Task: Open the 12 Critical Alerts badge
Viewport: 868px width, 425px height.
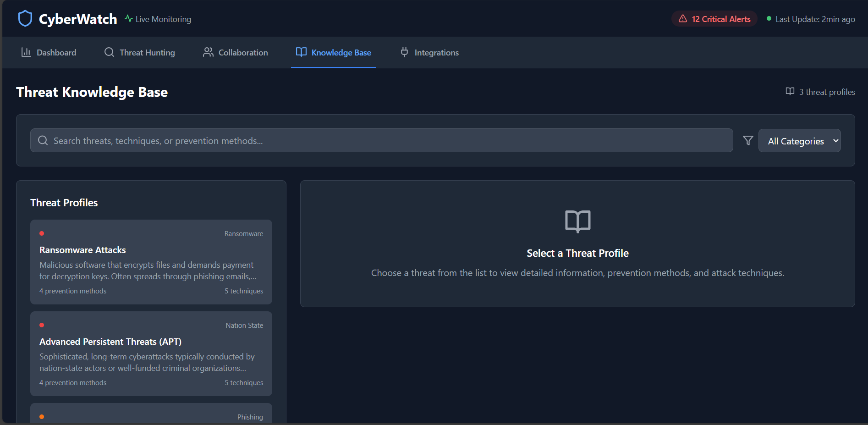Action: [x=714, y=19]
